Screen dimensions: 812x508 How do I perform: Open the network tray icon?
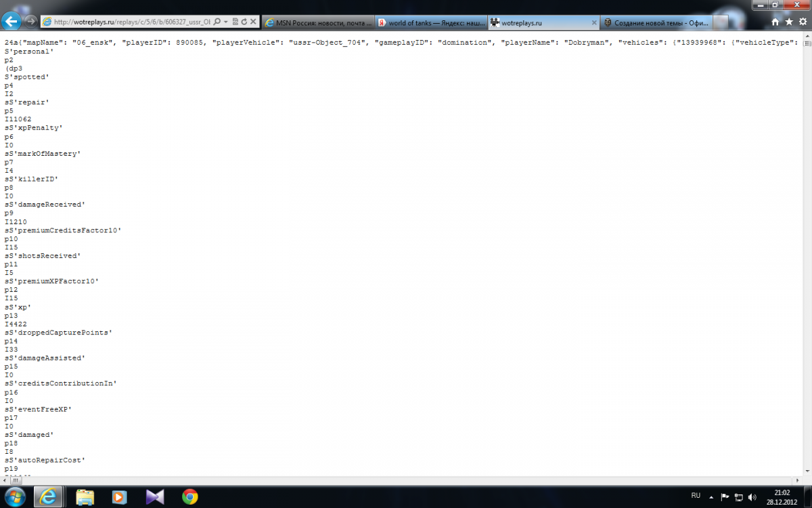pyautogui.click(x=738, y=496)
